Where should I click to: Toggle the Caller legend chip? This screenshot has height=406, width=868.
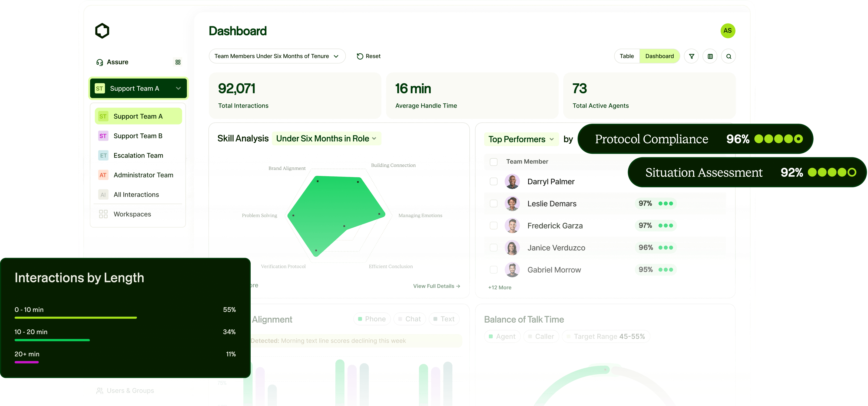[541, 336]
